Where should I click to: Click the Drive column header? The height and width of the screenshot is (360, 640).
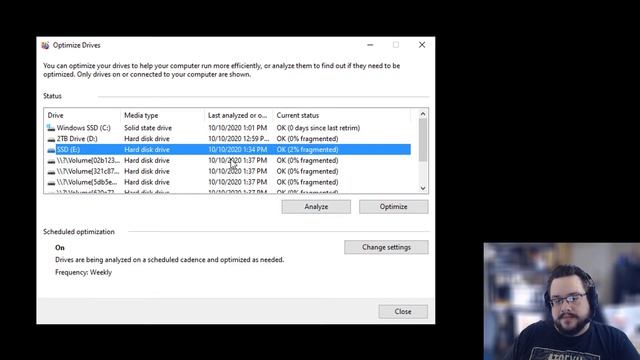coord(82,116)
